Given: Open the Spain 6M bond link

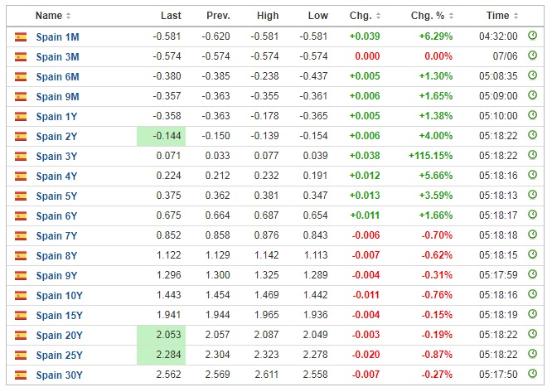Looking at the screenshot, I should coord(57,77).
